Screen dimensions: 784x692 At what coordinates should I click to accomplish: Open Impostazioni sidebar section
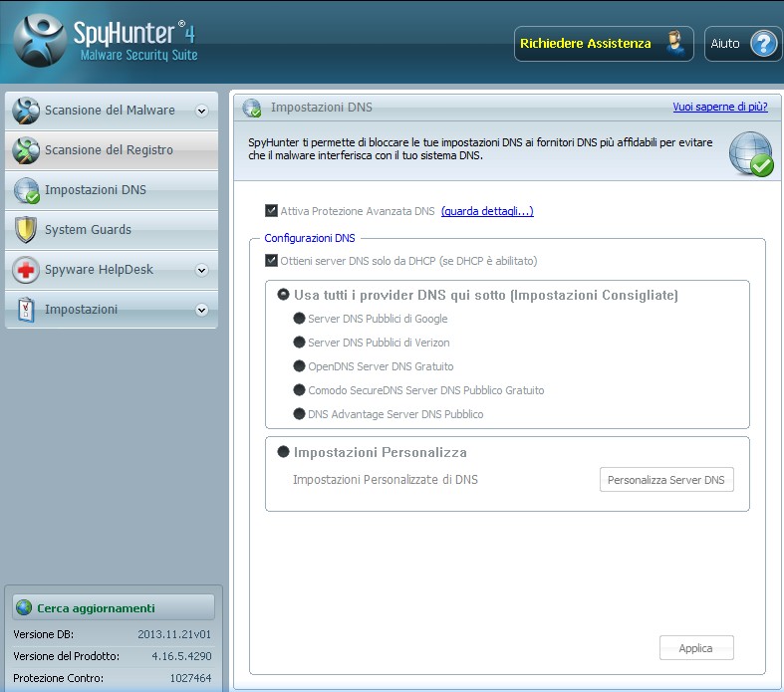click(112, 310)
